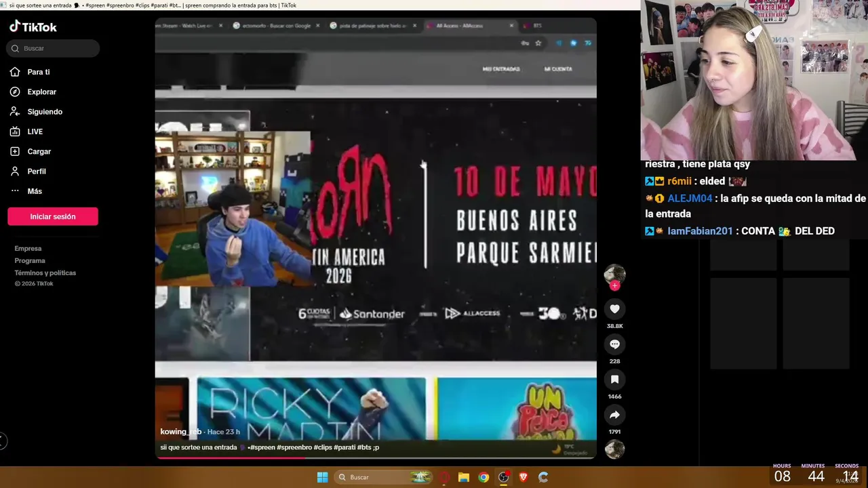Screen dimensions: 868x488
Task: Open File Explorer from the taskbar
Action: pos(464,477)
